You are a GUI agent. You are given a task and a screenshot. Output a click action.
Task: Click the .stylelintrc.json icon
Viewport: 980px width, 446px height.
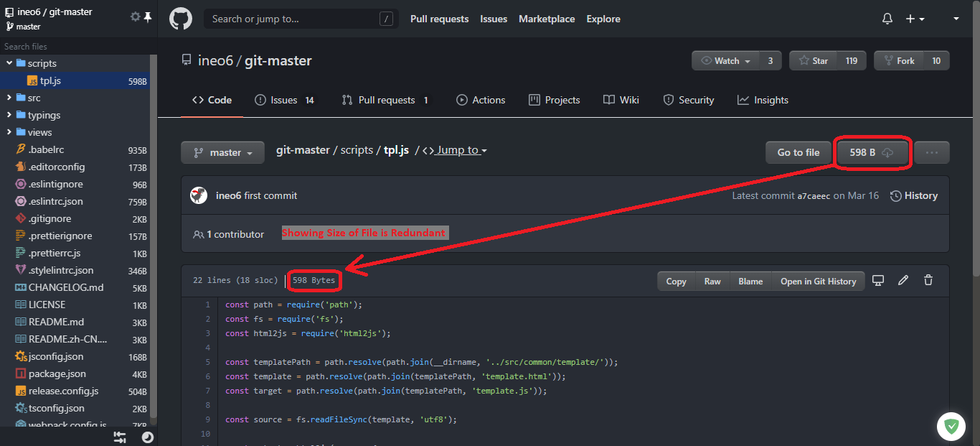pyautogui.click(x=21, y=270)
